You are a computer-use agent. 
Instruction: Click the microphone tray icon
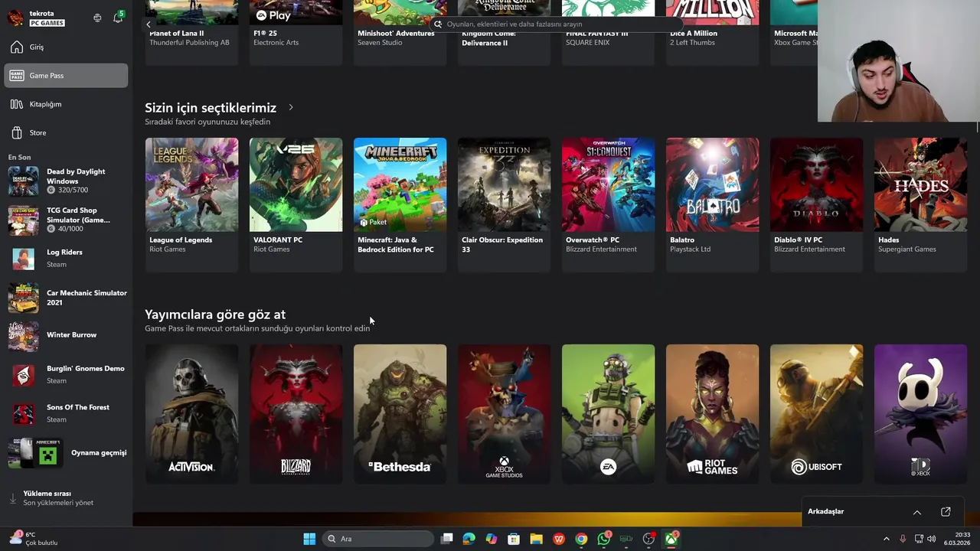[903, 539]
